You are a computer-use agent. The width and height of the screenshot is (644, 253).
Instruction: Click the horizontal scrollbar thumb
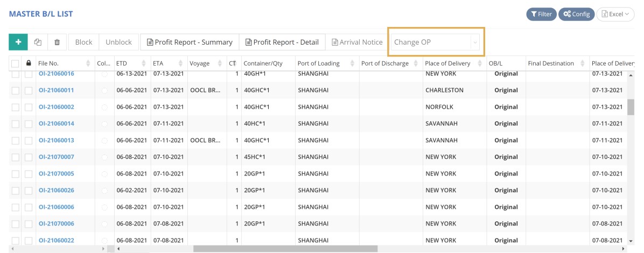(285, 249)
